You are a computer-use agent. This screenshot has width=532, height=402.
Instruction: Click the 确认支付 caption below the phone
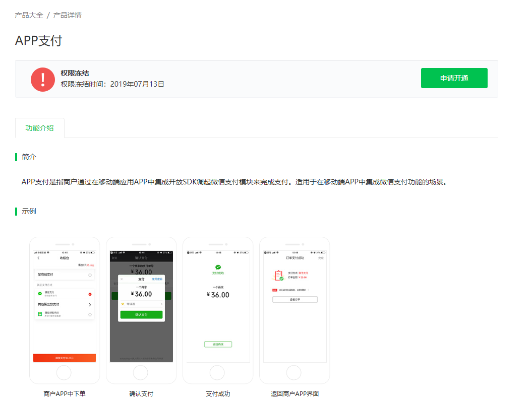point(141,394)
